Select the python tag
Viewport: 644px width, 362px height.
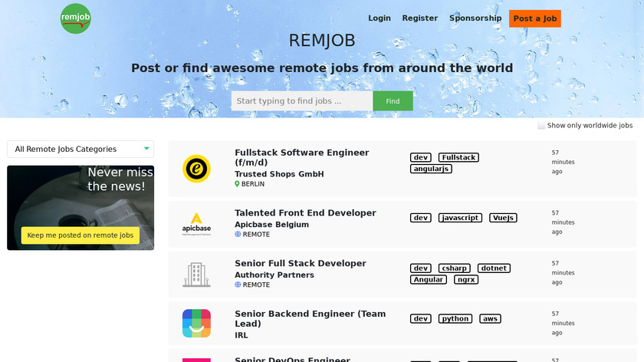pos(455,318)
